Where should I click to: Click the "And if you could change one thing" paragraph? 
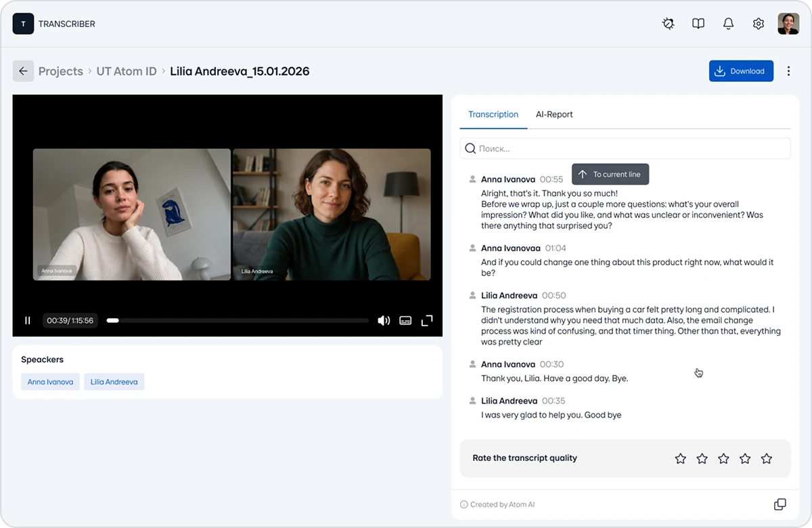click(x=627, y=267)
